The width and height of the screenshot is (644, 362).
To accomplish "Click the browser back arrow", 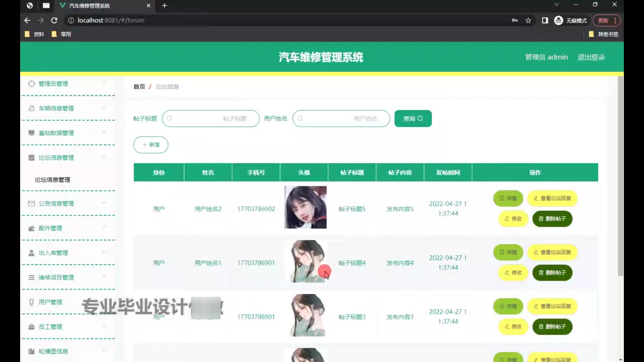I will click(27, 20).
